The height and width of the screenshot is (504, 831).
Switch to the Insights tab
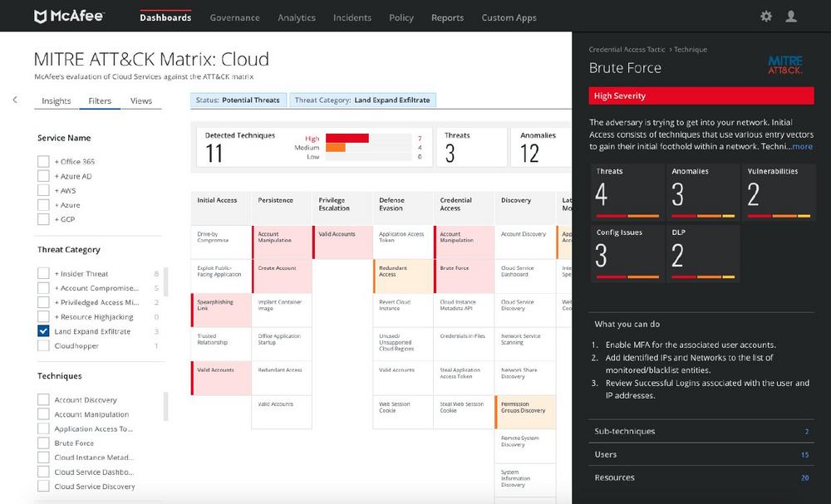coord(57,101)
